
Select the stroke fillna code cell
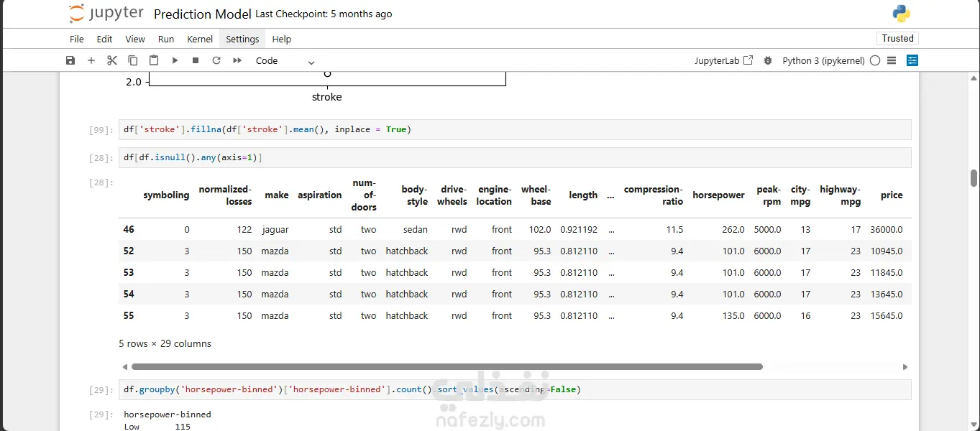(515, 129)
